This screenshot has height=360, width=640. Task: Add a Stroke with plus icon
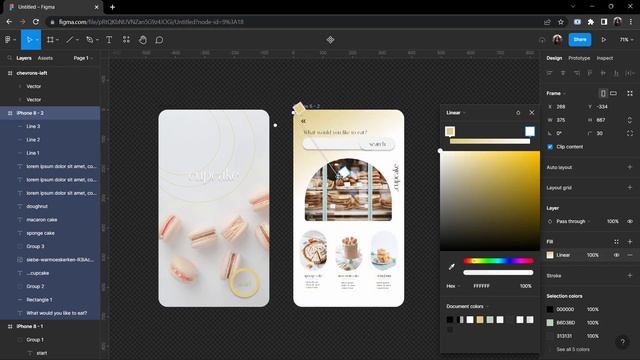(630, 276)
